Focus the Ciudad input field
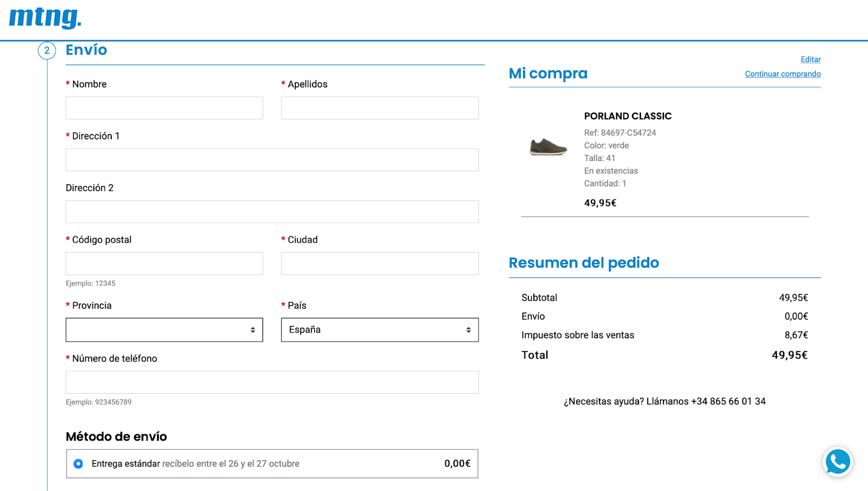Viewport: 868px width, 491px height. point(380,264)
